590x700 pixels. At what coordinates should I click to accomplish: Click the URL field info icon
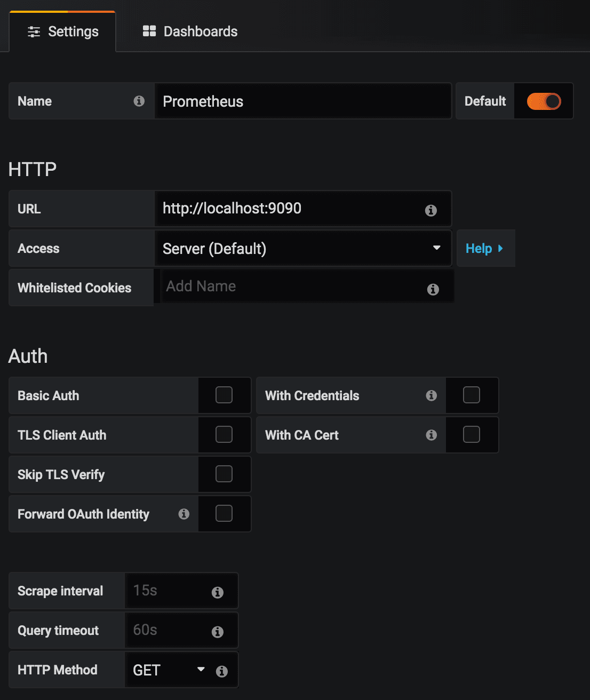(x=431, y=210)
